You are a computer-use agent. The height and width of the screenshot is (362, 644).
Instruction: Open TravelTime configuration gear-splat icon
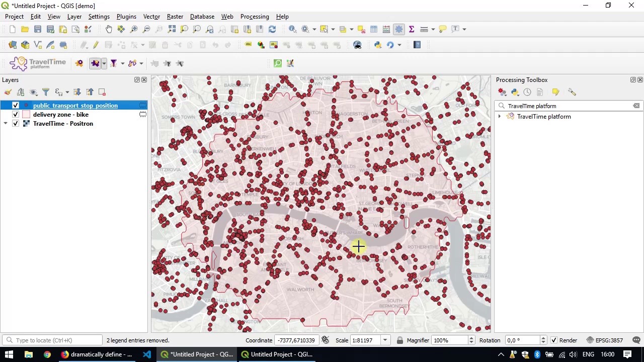[x=79, y=63]
